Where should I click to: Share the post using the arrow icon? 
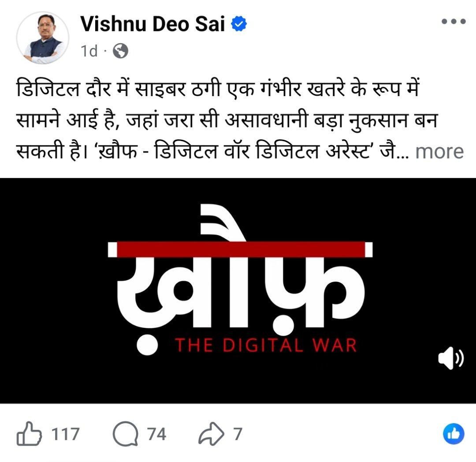point(211,434)
